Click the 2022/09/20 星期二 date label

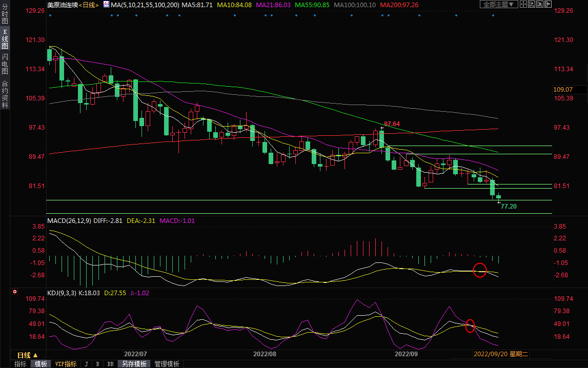pos(500,354)
